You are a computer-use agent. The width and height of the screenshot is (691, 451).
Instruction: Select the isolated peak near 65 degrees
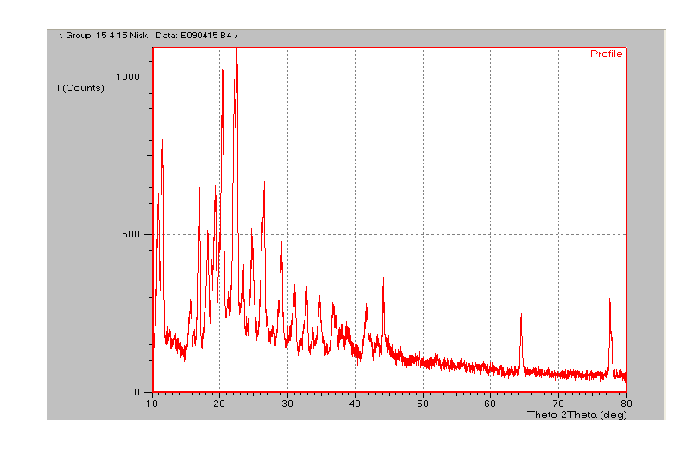(x=521, y=318)
